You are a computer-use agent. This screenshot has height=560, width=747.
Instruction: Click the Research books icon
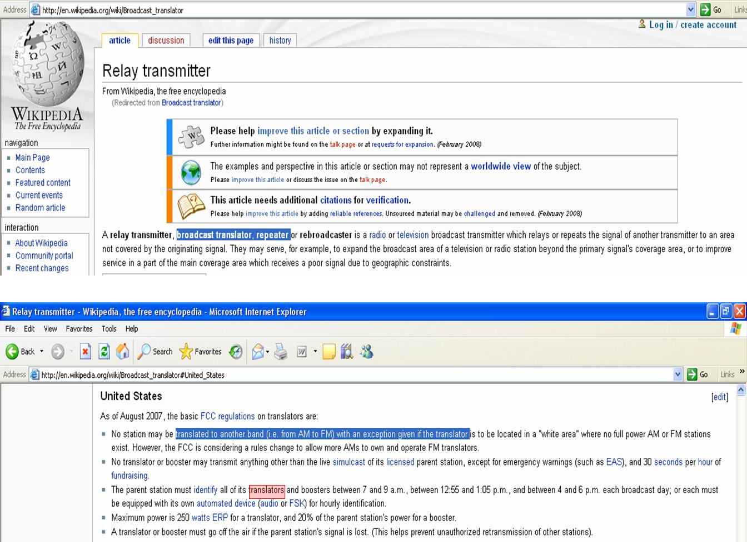[x=347, y=352]
